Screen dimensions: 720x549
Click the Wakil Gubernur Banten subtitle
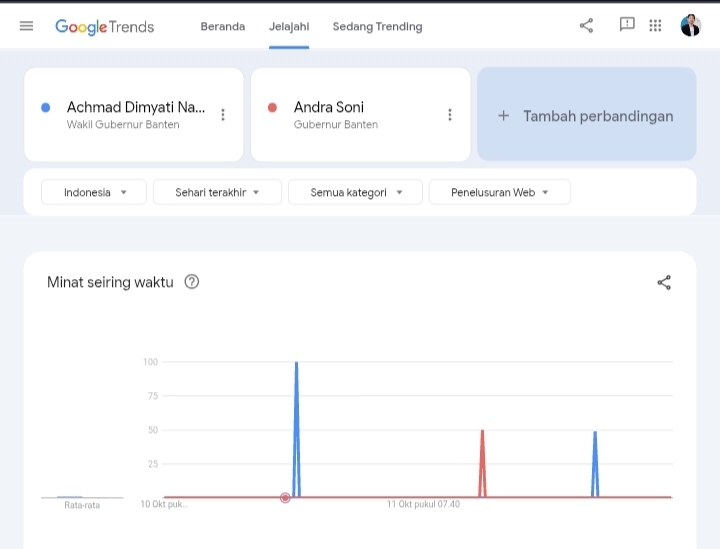point(123,124)
